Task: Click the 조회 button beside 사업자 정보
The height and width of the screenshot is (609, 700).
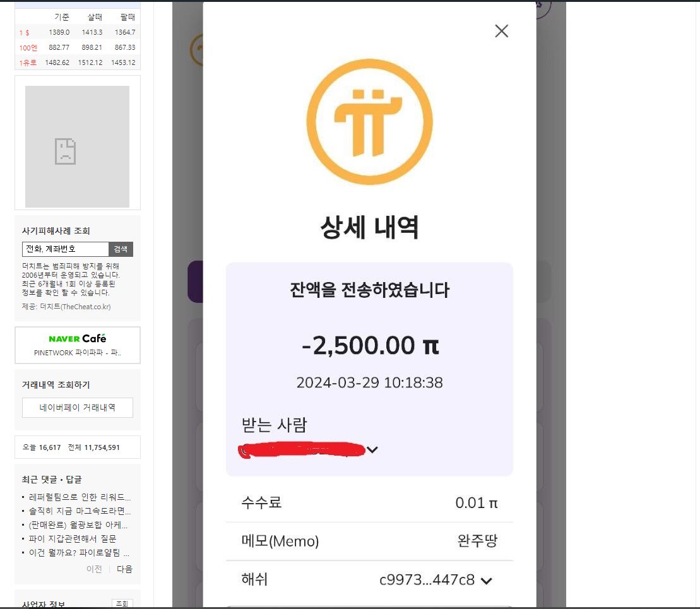Action: (x=122, y=604)
